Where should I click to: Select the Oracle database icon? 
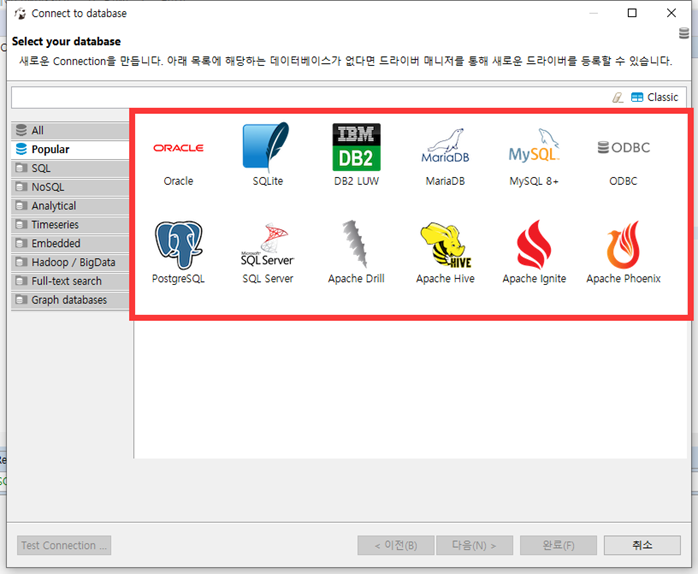pos(179,148)
